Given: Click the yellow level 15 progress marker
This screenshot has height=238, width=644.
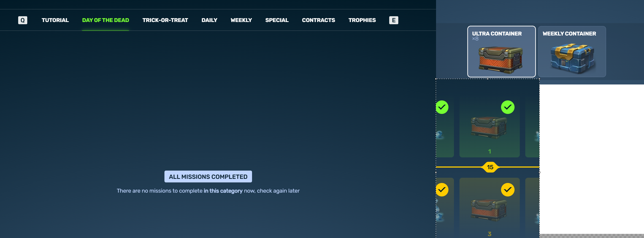Looking at the screenshot, I should pos(490,167).
